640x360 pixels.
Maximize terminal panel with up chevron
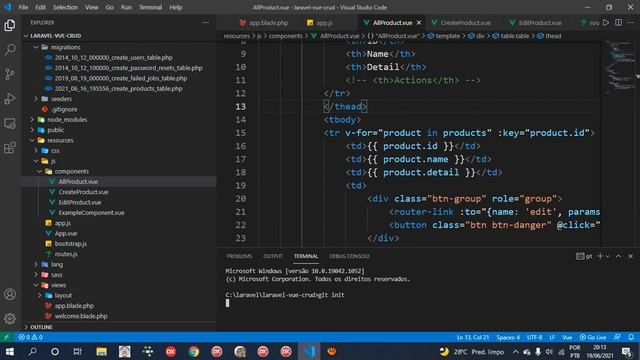[618, 256]
